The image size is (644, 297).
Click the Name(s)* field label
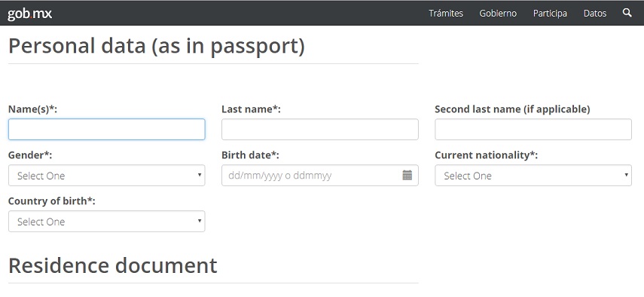[x=33, y=109]
